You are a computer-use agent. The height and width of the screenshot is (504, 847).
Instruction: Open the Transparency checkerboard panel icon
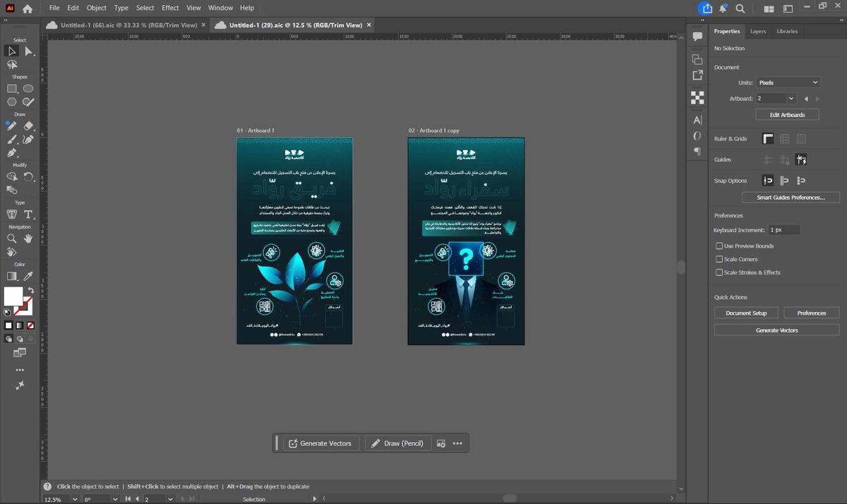[x=697, y=98]
